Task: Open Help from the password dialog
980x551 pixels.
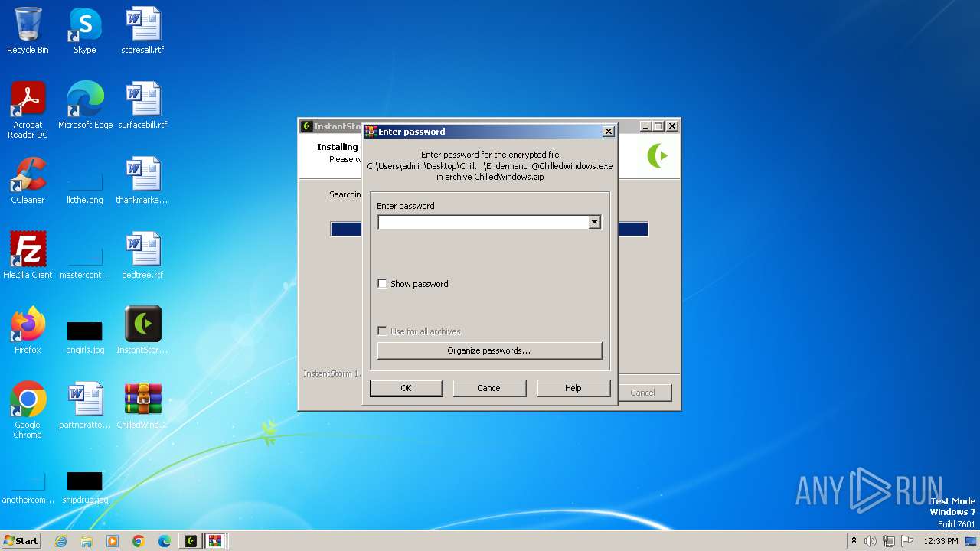Action: [573, 388]
